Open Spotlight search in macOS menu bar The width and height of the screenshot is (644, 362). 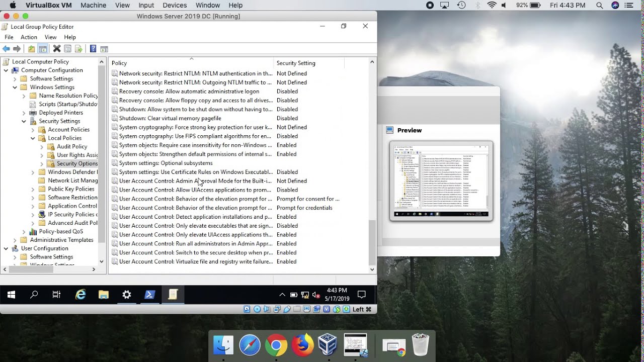(599, 5)
